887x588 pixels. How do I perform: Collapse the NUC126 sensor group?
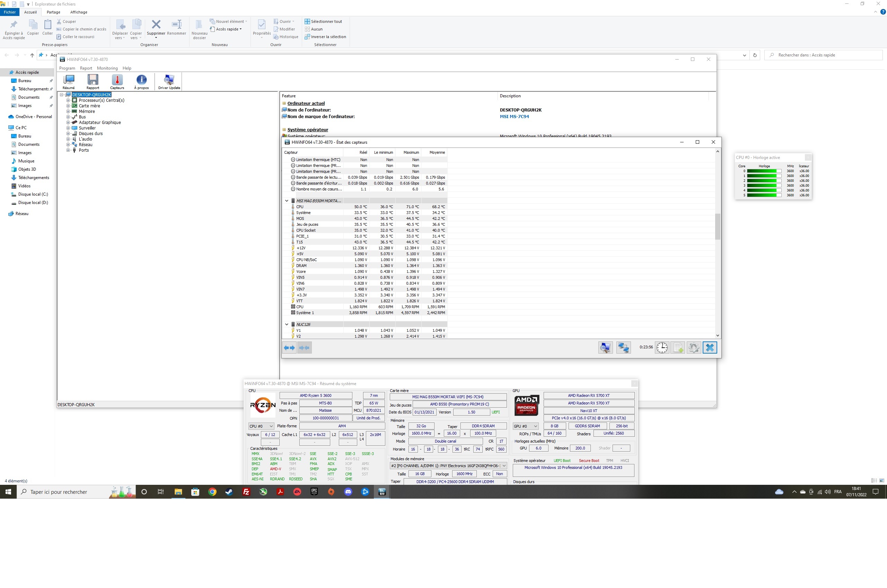pos(287,324)
